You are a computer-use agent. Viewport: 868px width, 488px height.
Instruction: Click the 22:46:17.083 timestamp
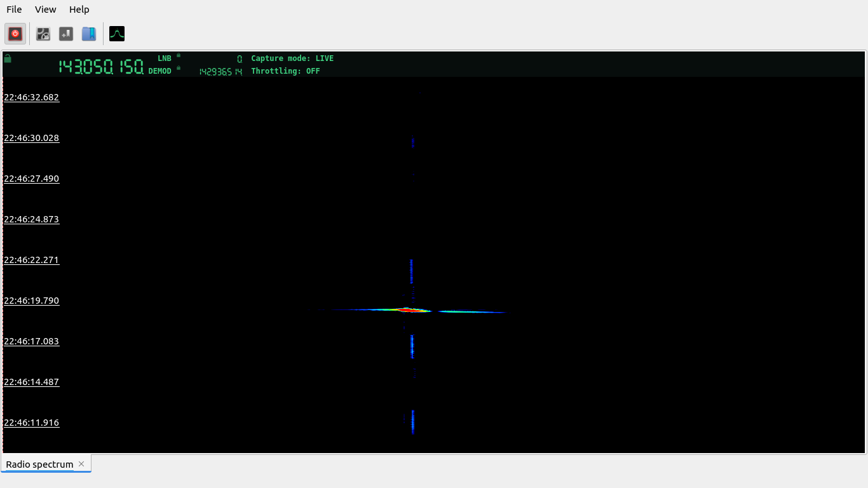[x=31, y=341]
